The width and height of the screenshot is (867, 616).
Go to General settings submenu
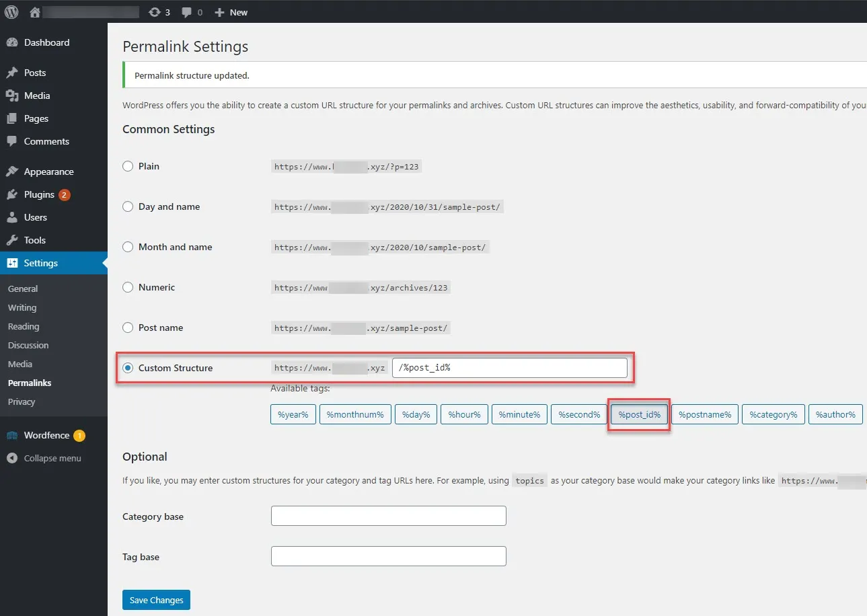pos(23,288)
